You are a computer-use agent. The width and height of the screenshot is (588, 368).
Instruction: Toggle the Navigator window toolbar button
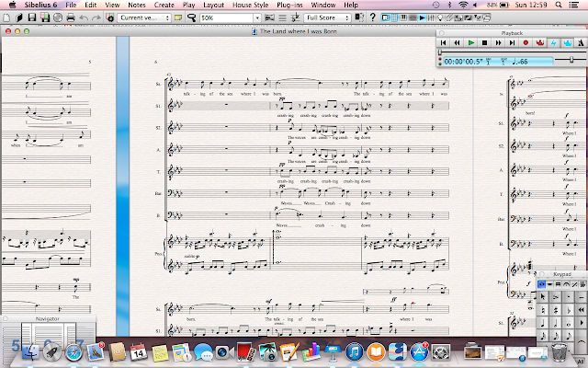point(385,17)
